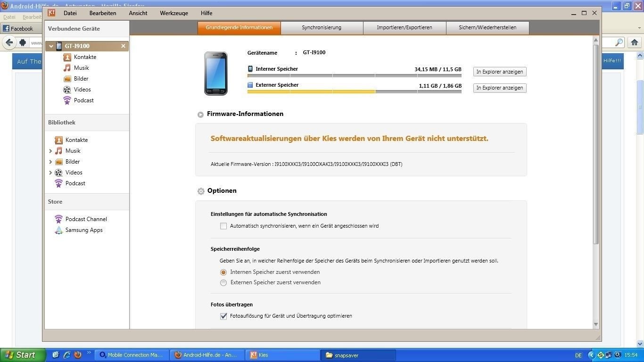Switch to Importieren/Exportieren tab
Image resolution: width=644 pixels, height=362 pixels.
405,28
